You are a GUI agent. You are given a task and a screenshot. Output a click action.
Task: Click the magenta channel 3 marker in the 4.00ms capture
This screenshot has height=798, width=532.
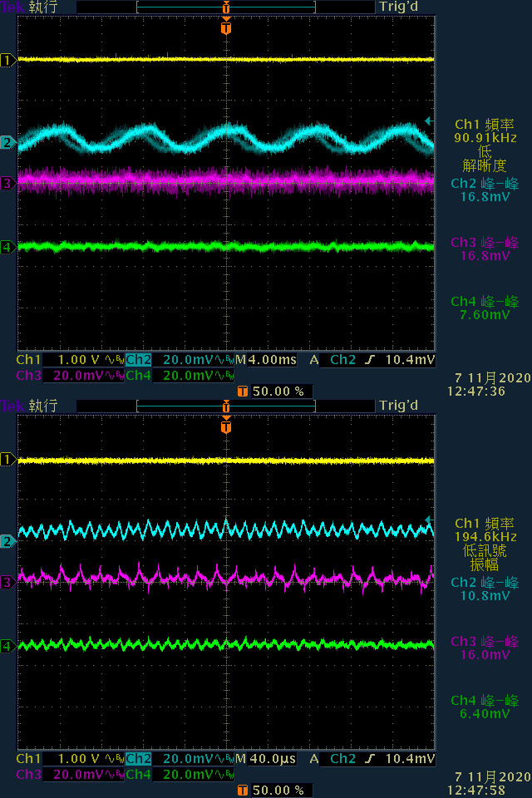tap(7, 183)
